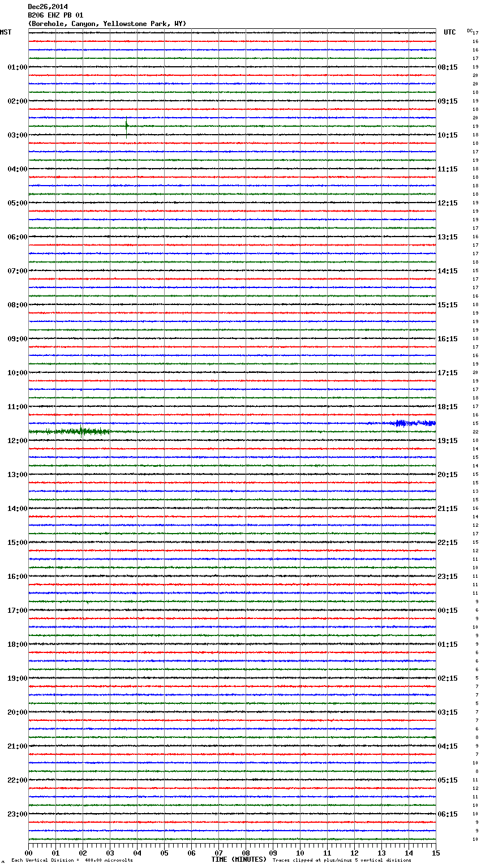Select the 18:00 MST time label

tap(18, 644)
